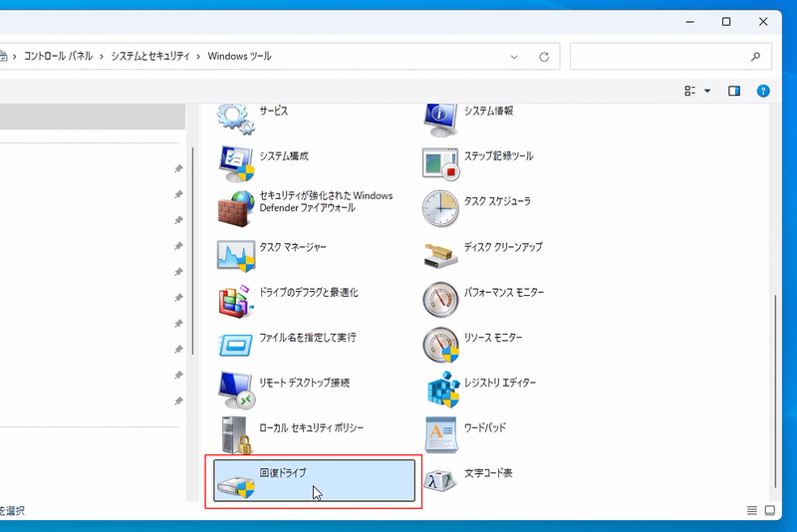Open ワードパッド document icon
The height and width of the screenshot is (532, 797).
click(x=441, y=435)
